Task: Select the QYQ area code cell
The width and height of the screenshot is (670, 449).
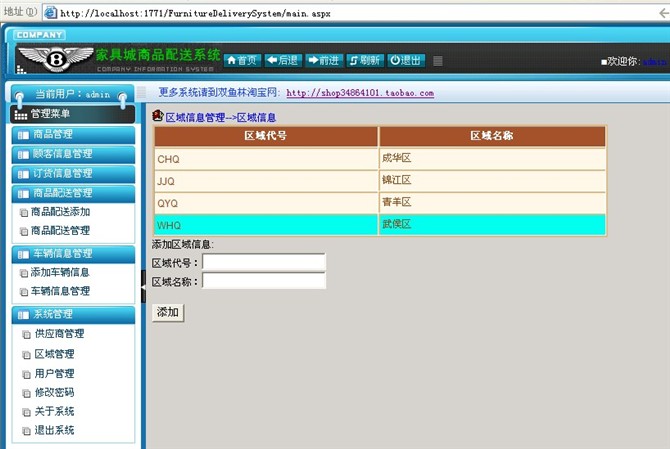Action: tap(266, 203)
